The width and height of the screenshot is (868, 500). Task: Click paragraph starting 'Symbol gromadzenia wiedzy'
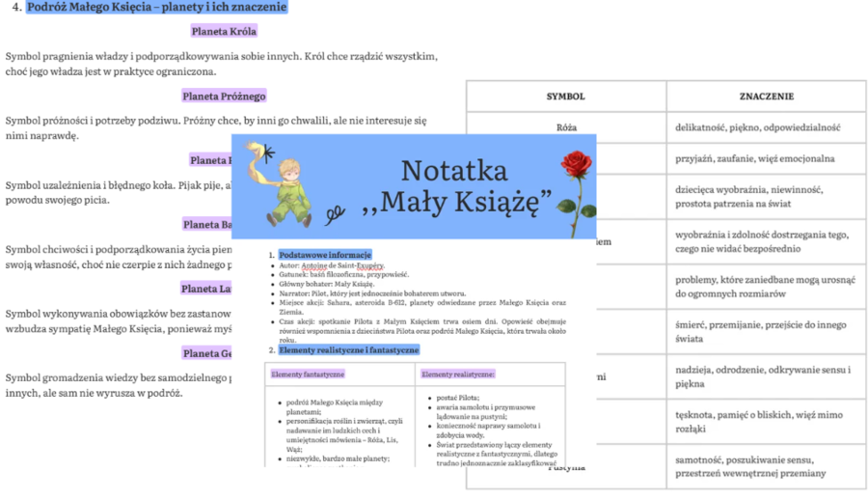point(118,385)
